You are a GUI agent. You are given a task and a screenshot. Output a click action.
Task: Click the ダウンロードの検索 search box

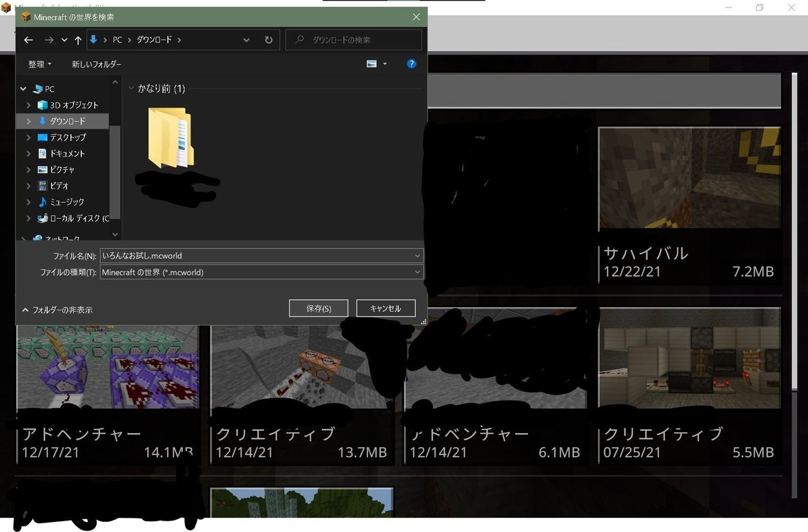[x=354, y=40]
